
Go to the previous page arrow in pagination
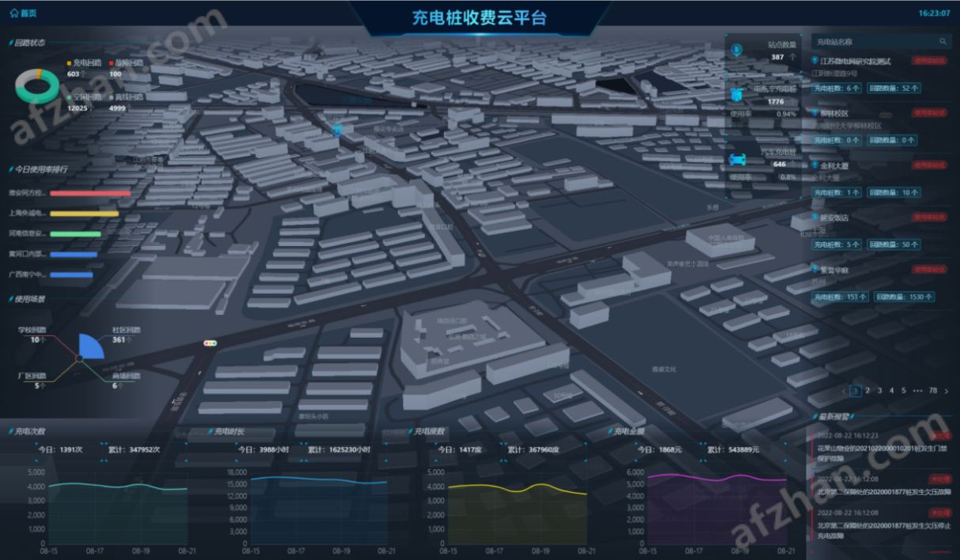[x=845, y=391]
